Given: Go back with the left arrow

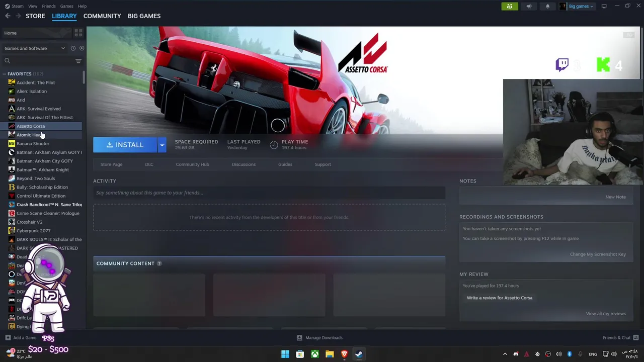Looking at the screenshot, I should pos(8,16).
